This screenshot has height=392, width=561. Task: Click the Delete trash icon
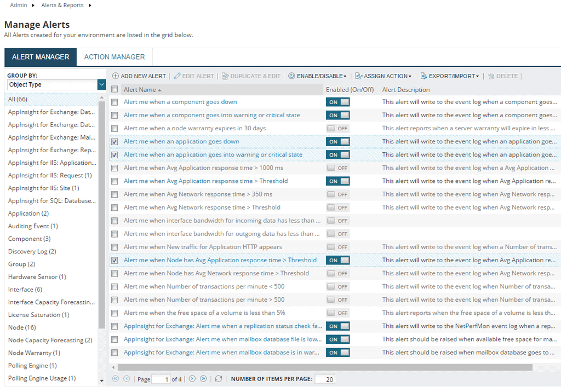tap(492, 76)
